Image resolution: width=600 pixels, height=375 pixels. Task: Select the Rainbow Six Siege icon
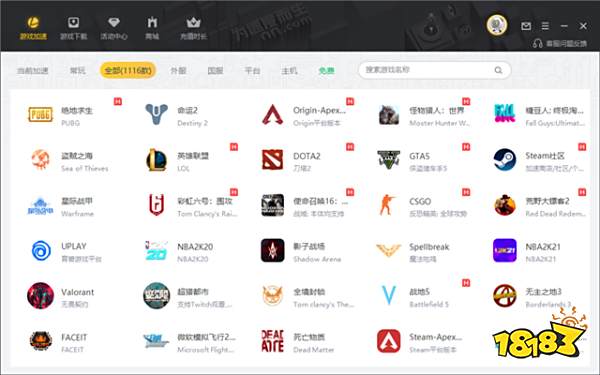[x=157, y=205]
